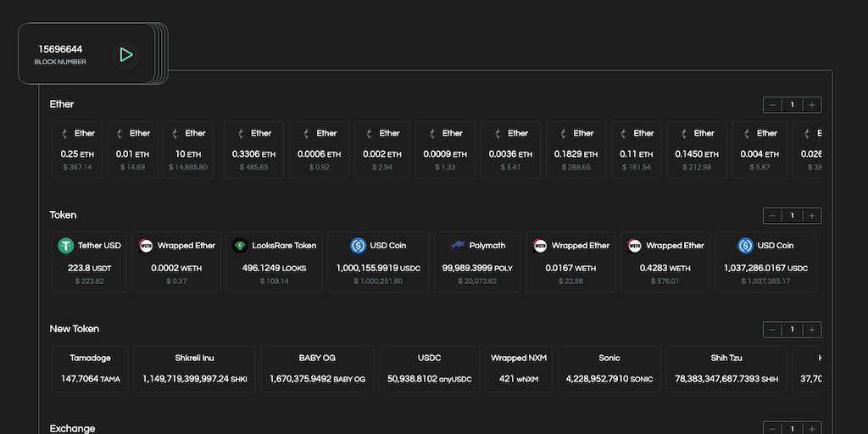Select the 0.3306 ETH transfer card
868x434 pixels.
[x=253, y=149]
